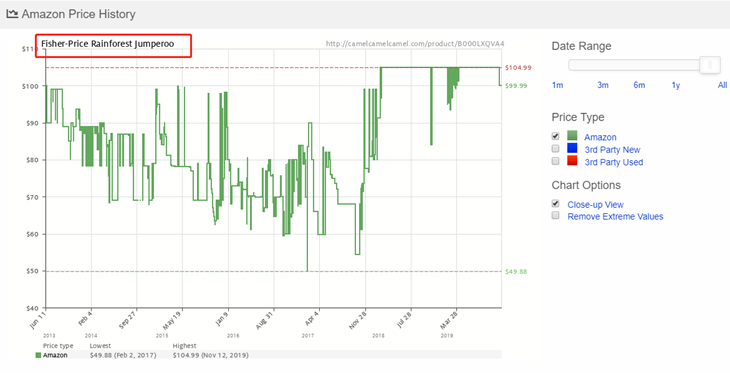Click the green Amazon legend square below chart
This screenshot has width=730, height=373.
click(39, 355)
